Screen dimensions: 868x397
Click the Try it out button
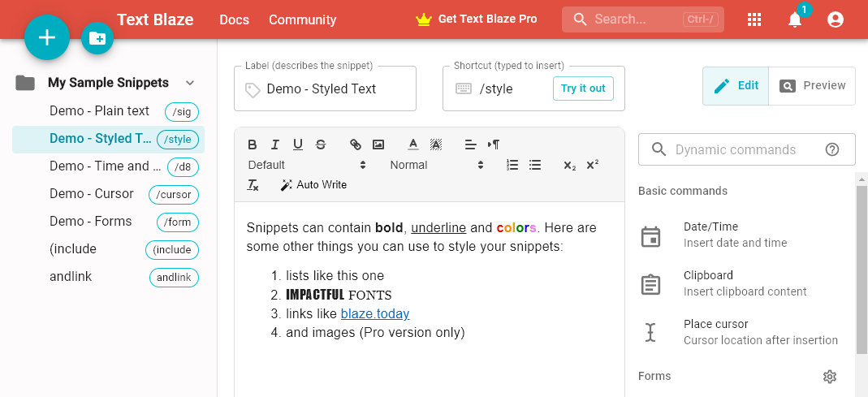tap(583, 88)
